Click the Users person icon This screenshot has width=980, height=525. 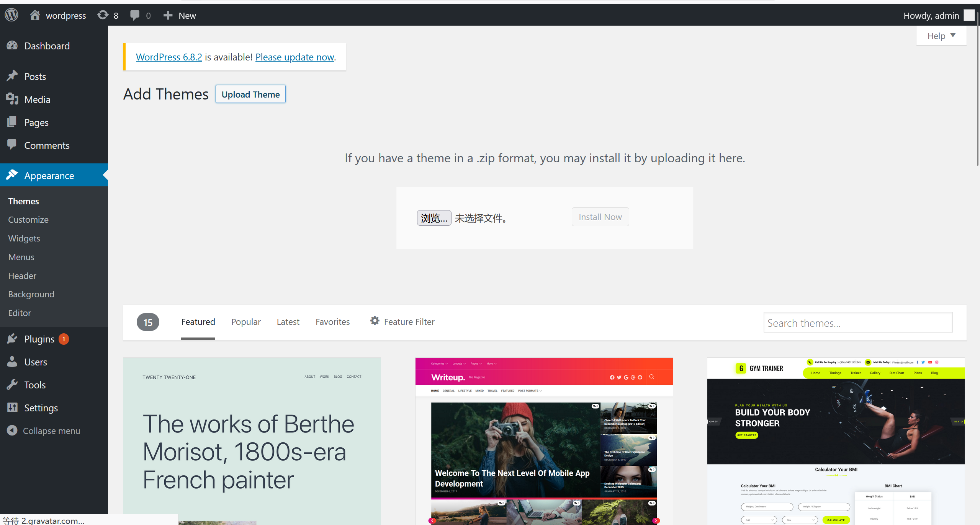coord(12,362)
